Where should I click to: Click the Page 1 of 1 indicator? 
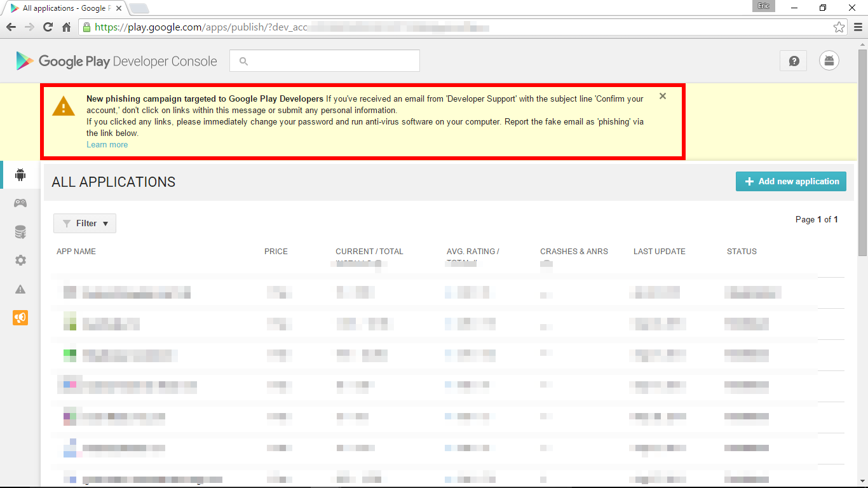click(817, 219)
